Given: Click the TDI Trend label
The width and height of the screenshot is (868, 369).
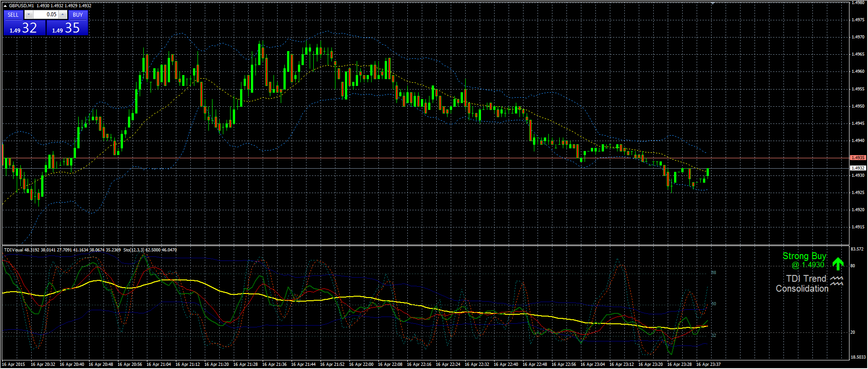Looking at the screenshot, I should coord(806,279).
